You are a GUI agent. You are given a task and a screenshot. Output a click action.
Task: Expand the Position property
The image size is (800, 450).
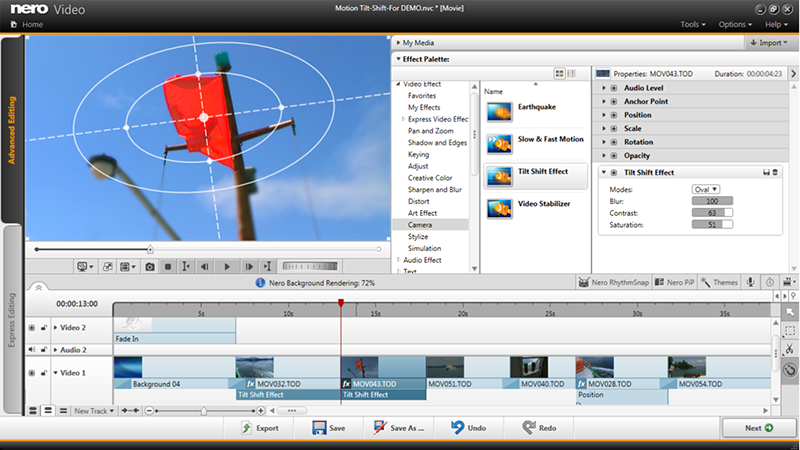(604, 115)
